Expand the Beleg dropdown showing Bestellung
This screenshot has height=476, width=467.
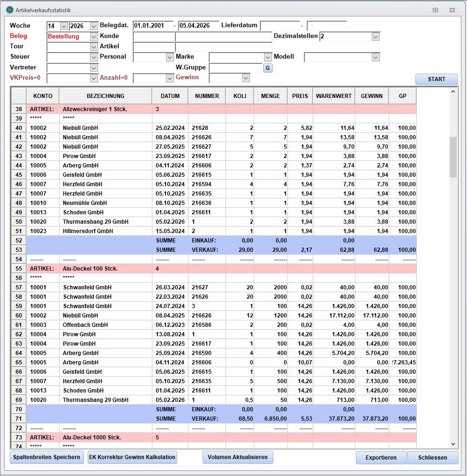point(94,37)
